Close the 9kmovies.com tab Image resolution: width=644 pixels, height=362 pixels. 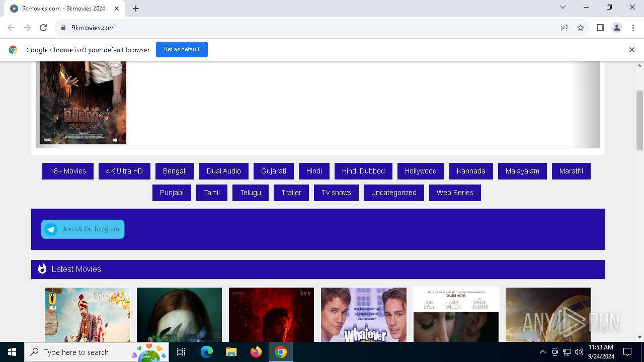(117, 9)
